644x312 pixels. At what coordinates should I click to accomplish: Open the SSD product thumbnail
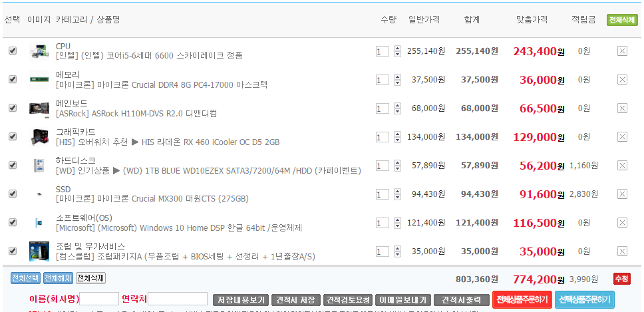39,194
